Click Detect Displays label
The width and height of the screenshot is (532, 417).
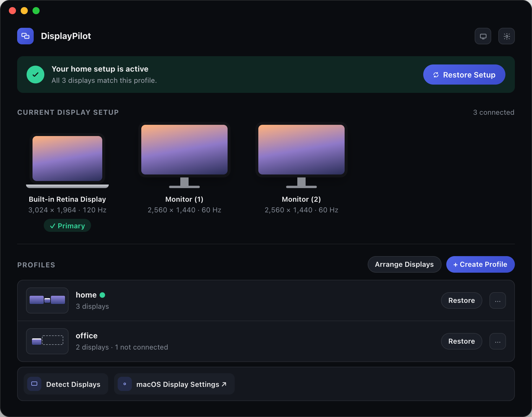click(x=73, y=384)
